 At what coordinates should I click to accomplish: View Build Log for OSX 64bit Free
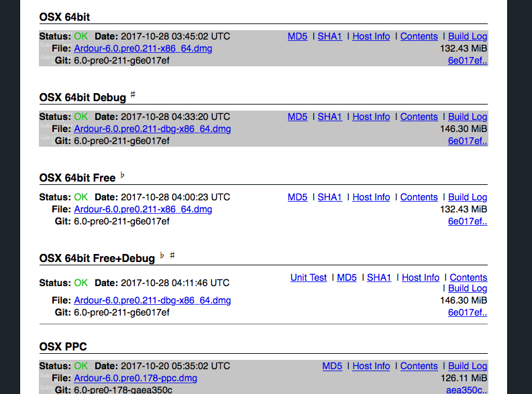click(468, 198)
